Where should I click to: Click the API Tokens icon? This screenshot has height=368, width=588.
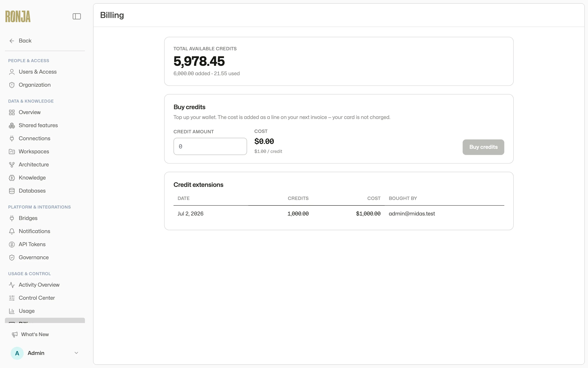click(x=12, y=245)
